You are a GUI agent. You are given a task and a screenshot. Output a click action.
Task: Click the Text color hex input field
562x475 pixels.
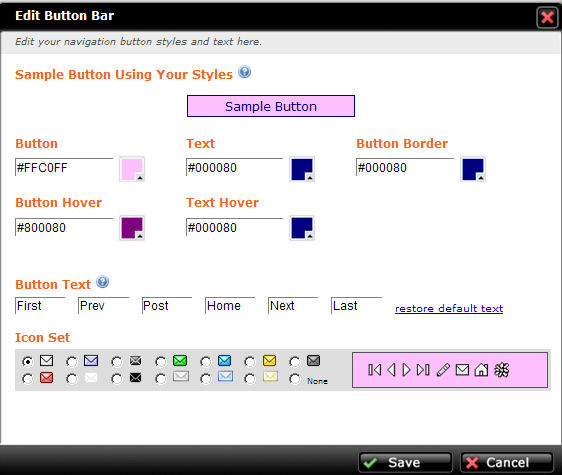[x=234, y=167]
